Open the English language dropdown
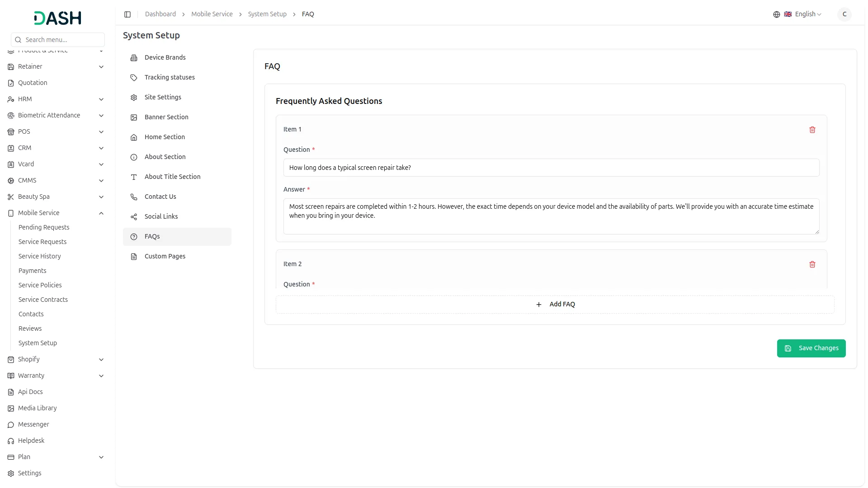 [x=804, y=14]
